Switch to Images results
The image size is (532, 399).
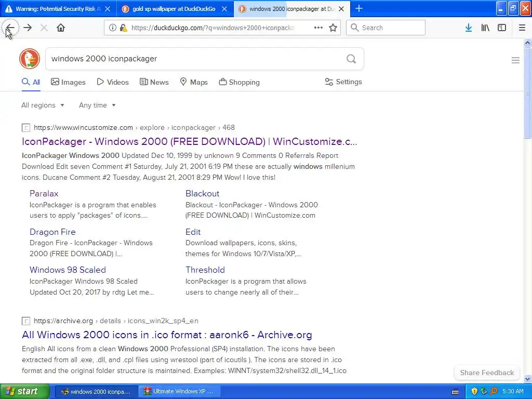pos(68,82)
